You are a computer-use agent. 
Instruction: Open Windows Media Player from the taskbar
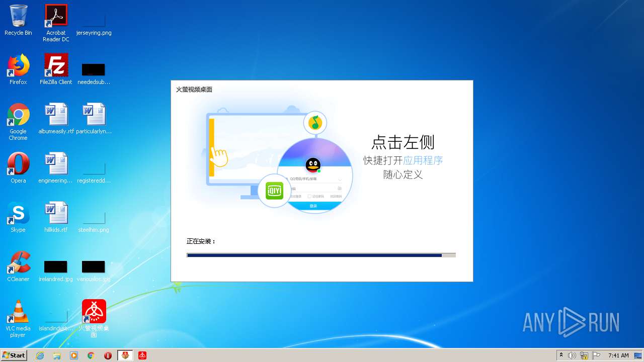[x=74, y=355]
